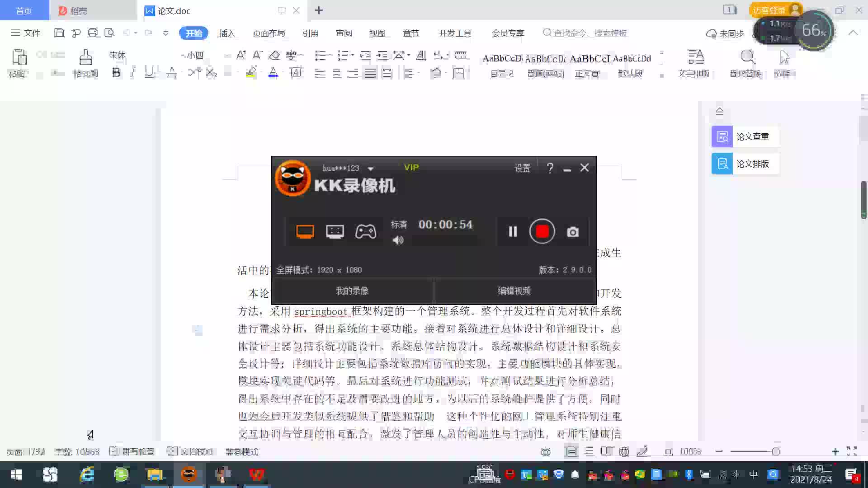
Task: Open the 论文查重 side panel tool
Action: coord(745,136)
